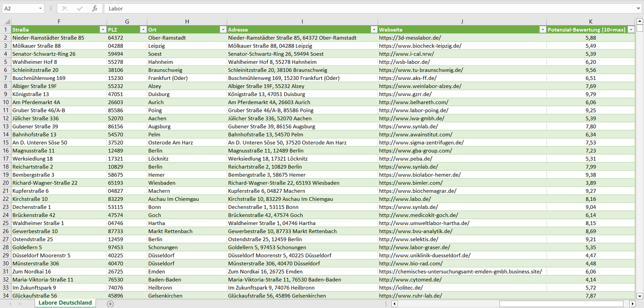Viewport: 644px width, 308px height.
Task: Expand the formula bar with the chevron
Action: pos(639,8)
